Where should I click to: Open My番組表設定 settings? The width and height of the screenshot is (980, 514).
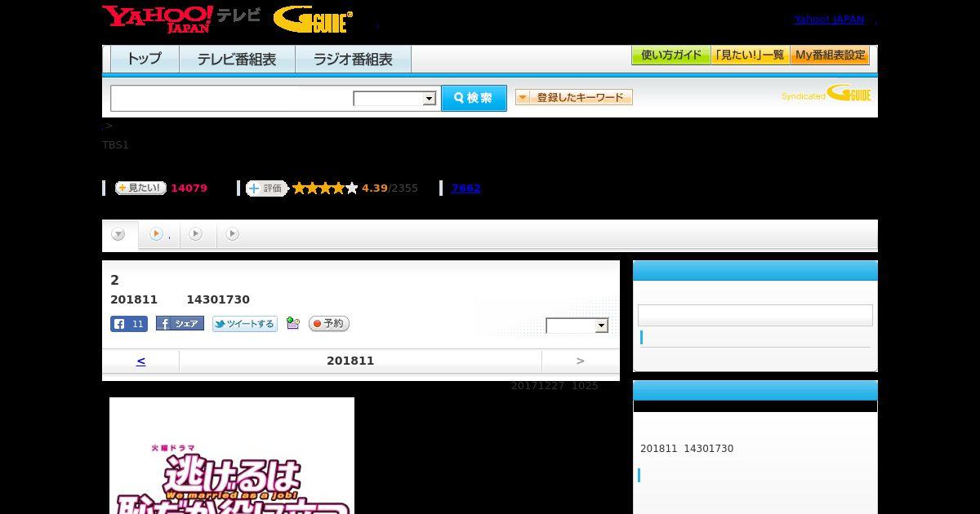point(830,55)
